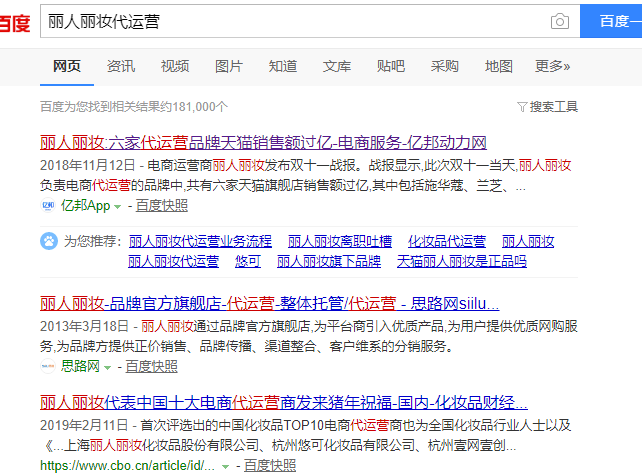Open result 丽人丽妆-品牌官方旗舰店-代运营
The image size is (642, 476).
click(269, 303)
